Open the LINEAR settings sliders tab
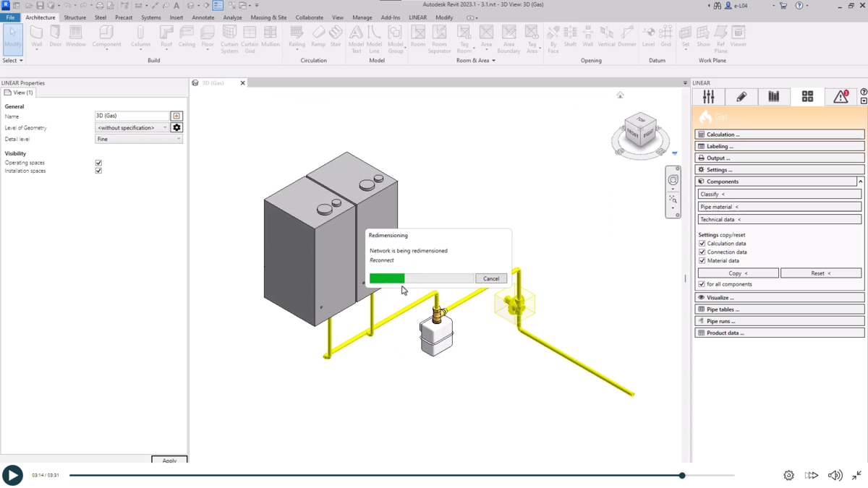This screenshot has width=868, height=488. pyautogui.click(x=708, y=96)
